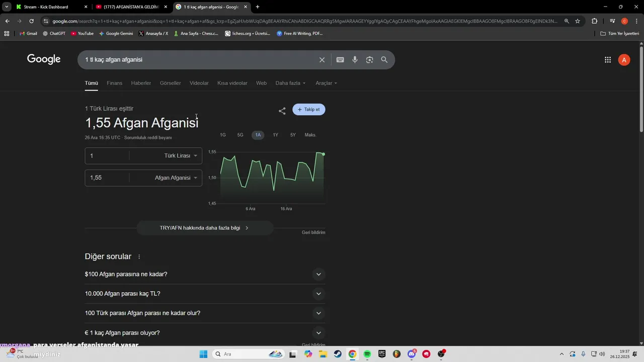Click the Windows taskbar search box
This screenshot has height=362, width=644.
(x=249, y=354)
